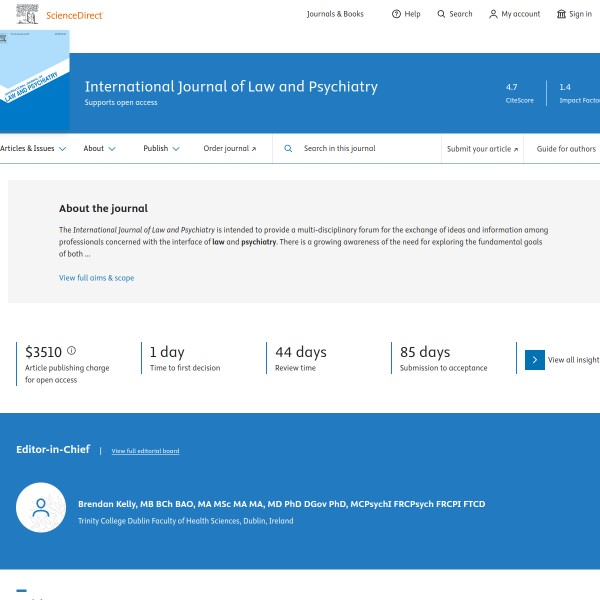Open Help via question mark icon

pos(396,14)
